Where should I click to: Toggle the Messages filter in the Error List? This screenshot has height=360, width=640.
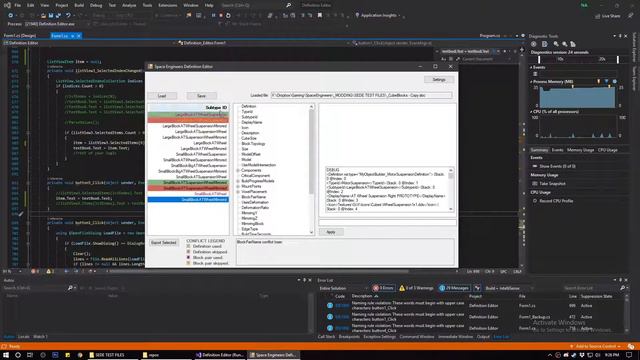pos(454,288)
